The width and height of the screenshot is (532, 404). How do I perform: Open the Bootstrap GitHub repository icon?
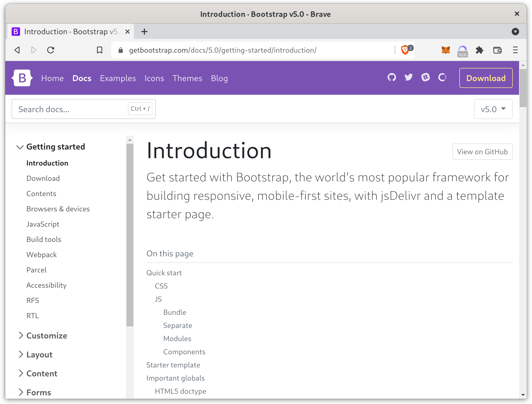392,78
